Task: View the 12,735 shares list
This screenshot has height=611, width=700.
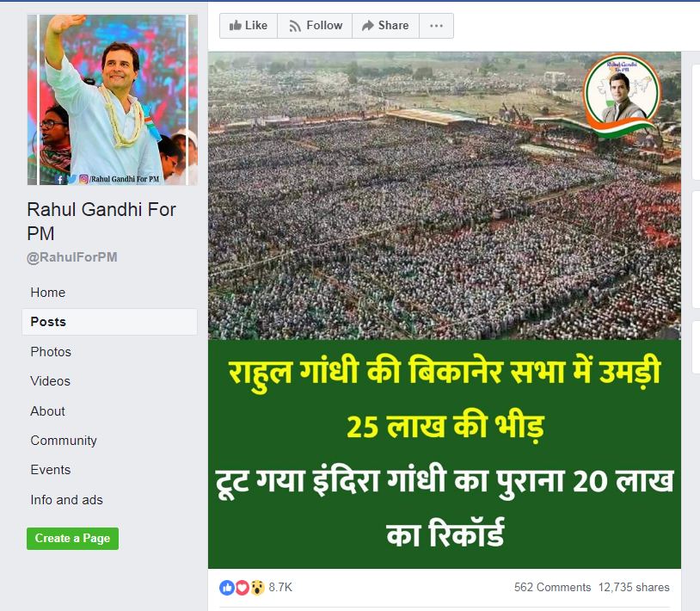Action: click(x=634, y=587)
